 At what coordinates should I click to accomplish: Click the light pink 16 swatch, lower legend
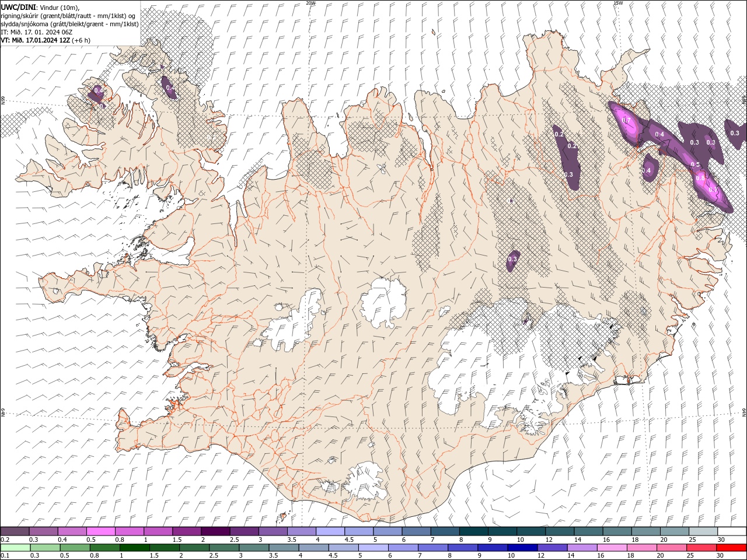tap(612, 548)
